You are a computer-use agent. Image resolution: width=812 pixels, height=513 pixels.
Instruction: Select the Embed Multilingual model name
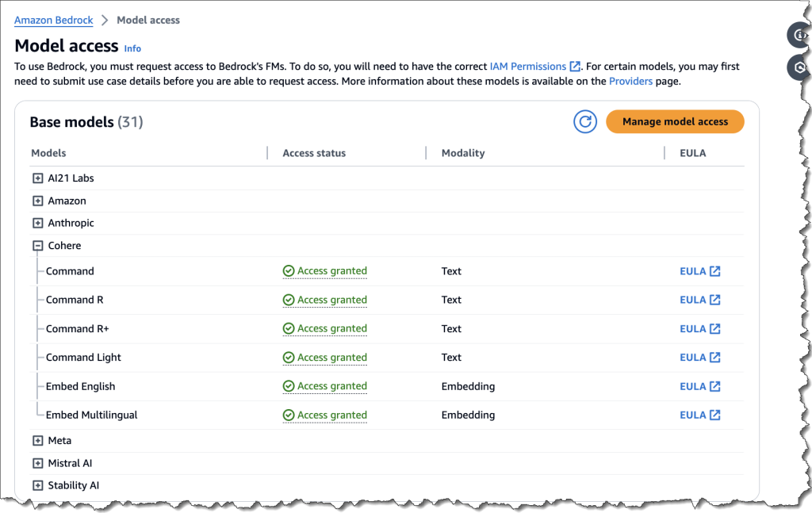[92, 415]
